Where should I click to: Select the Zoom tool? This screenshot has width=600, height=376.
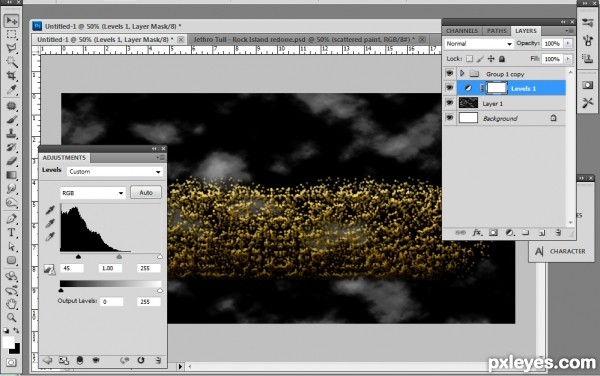tap(11, 317)
